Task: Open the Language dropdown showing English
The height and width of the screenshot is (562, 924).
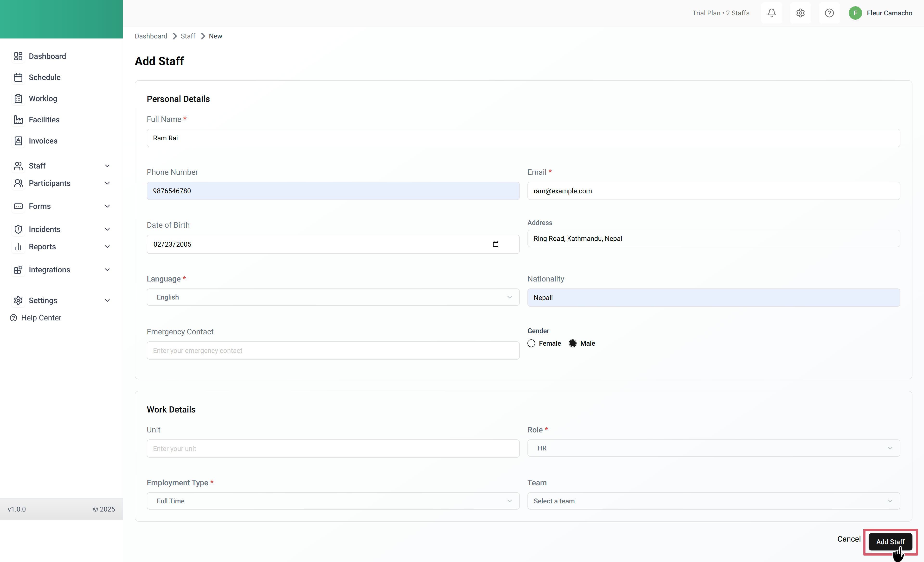Action: pyautogui.click(x=333, y=297)
